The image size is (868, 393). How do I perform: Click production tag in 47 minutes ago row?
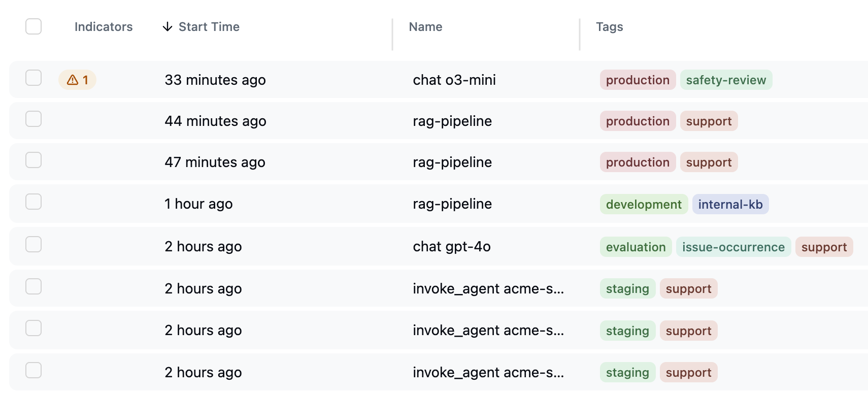coord(638,162)
